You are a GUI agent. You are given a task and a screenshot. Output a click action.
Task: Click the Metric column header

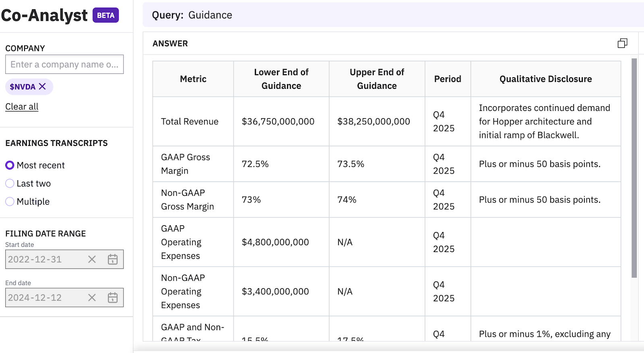(x=193, y=79)
